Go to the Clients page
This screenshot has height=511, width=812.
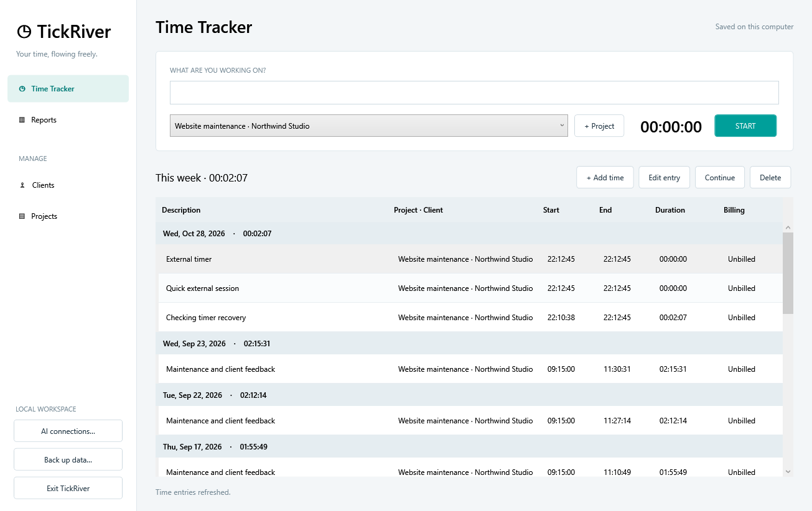[68, 185]
